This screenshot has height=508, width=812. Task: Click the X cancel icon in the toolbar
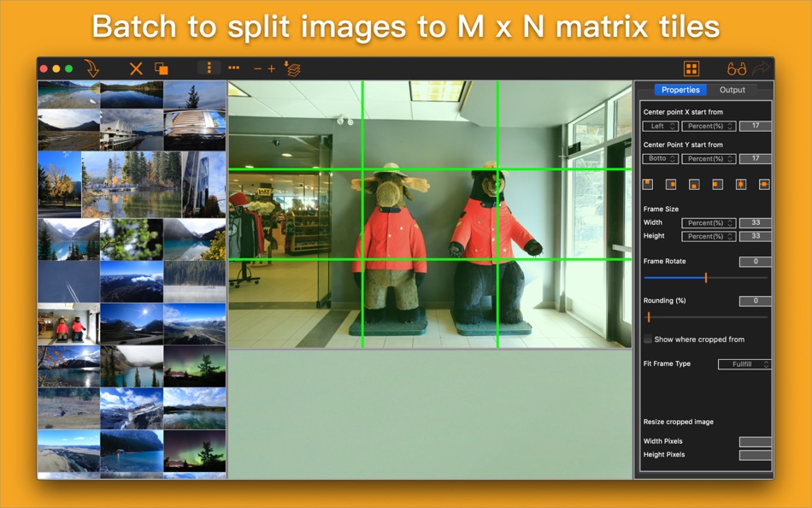coord(136,68)
